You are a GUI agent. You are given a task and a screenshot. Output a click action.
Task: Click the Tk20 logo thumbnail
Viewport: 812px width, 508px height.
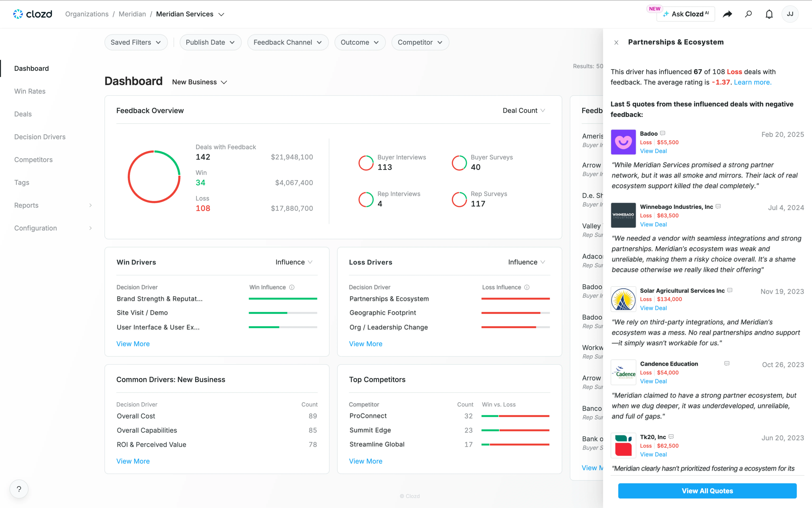(x=623, y=446)
